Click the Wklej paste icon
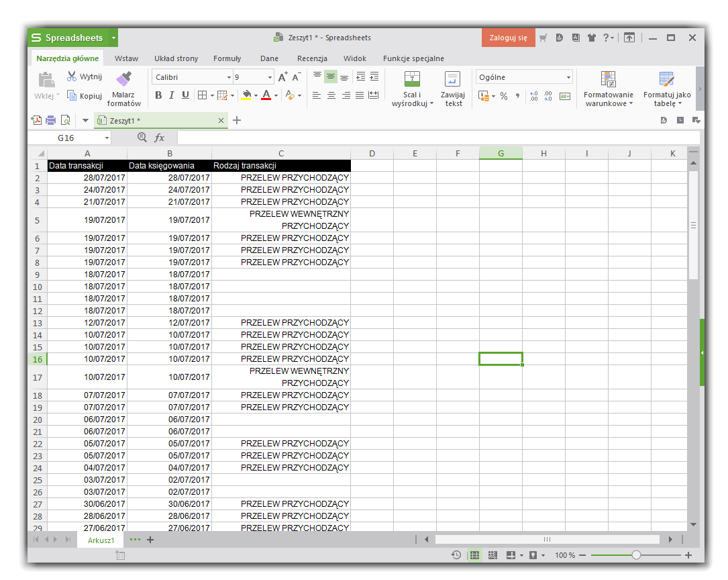 pos(46,81)
